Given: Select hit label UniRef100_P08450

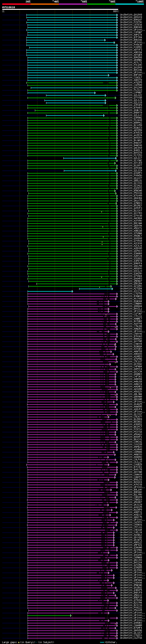Looking at the screenshot, I should [131, 175].
